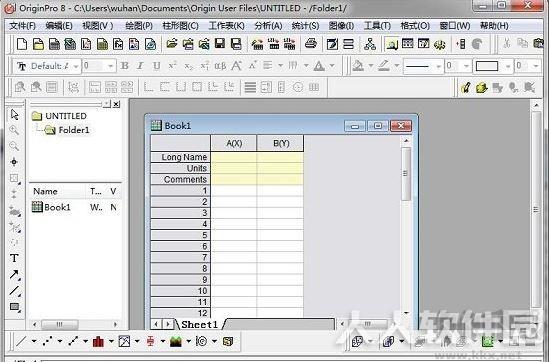Click the Long Name cell of column B
The image size is (549, 362).
click(280, 157)
